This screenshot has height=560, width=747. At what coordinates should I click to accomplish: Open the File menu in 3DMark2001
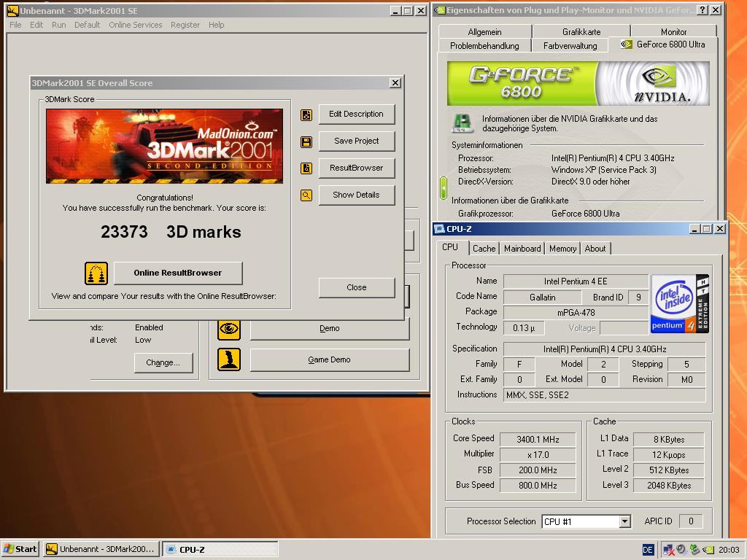pyautogui.click(x=15, y=25)
